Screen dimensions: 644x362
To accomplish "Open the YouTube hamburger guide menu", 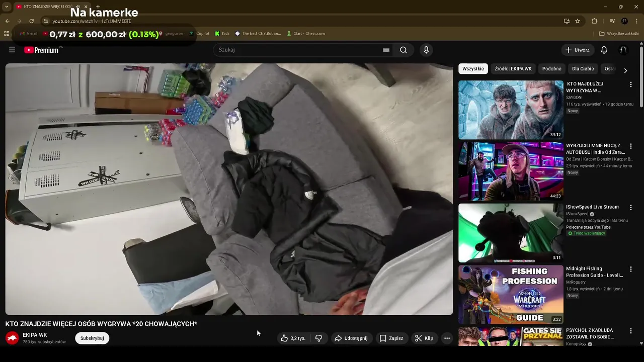I will point(12,50).
